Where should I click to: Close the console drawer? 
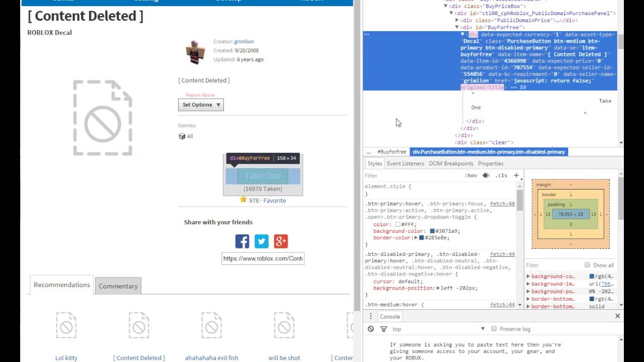tap(617, 316)
